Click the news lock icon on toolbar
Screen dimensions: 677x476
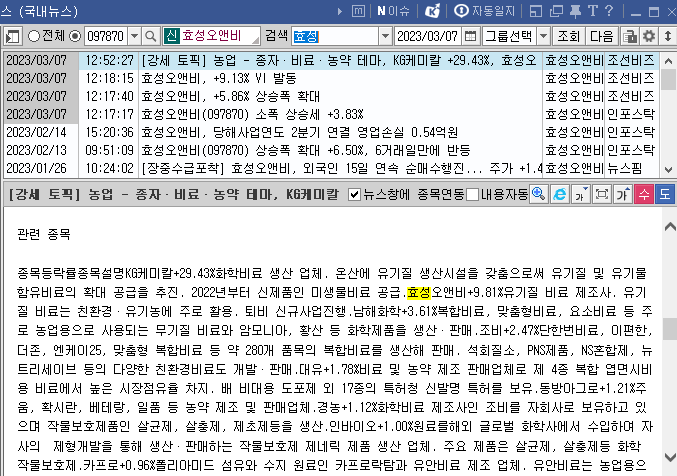630,36
